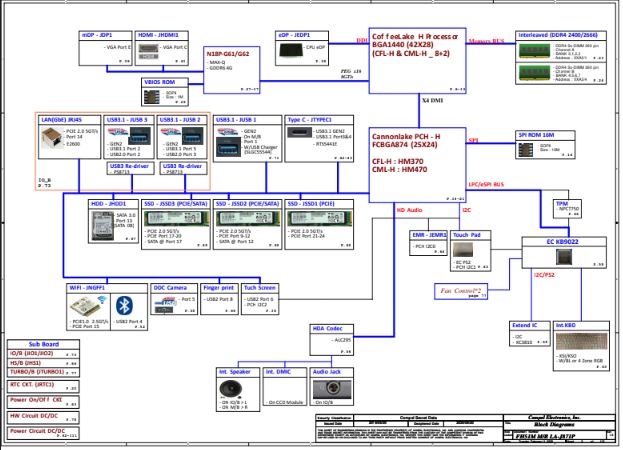623x450 pixels.
Task: Click the "Extend IC" block title
Action: pyautogui.click(x=524, y=325)
